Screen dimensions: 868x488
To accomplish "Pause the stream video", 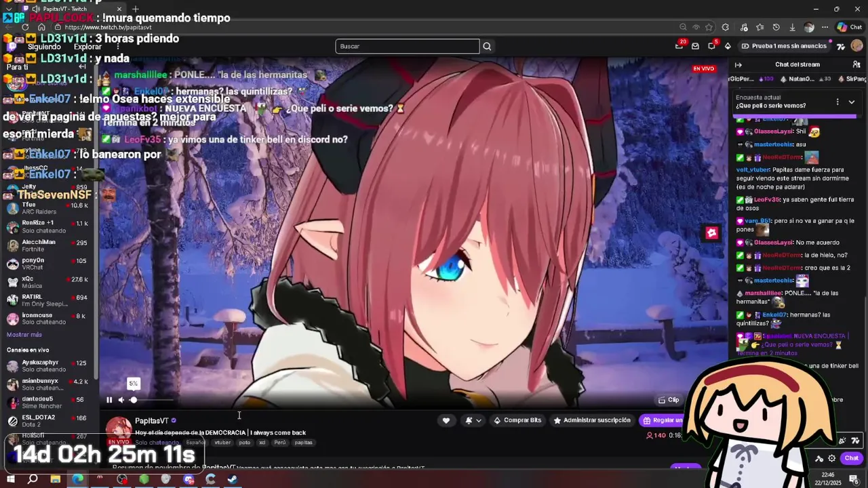I will click(109, 400).
